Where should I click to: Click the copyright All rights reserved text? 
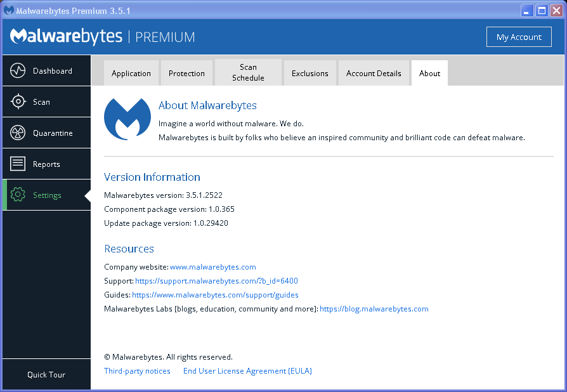(168, 357)
